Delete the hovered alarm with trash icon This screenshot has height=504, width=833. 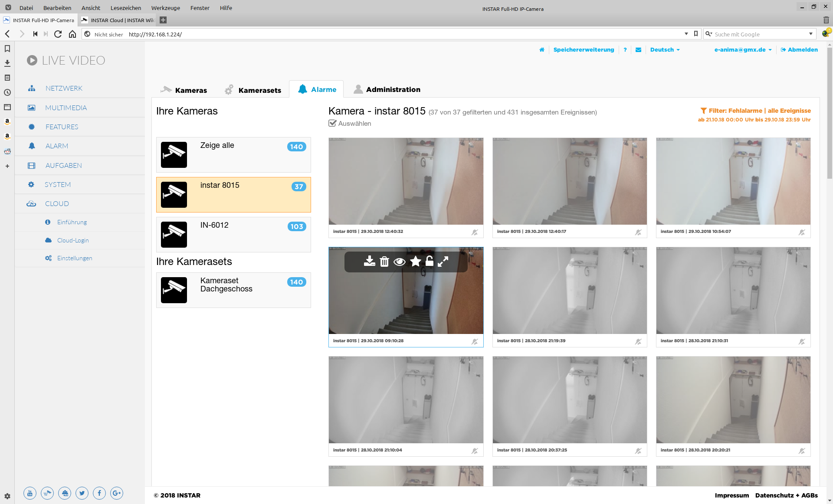(x=384, y=261)
